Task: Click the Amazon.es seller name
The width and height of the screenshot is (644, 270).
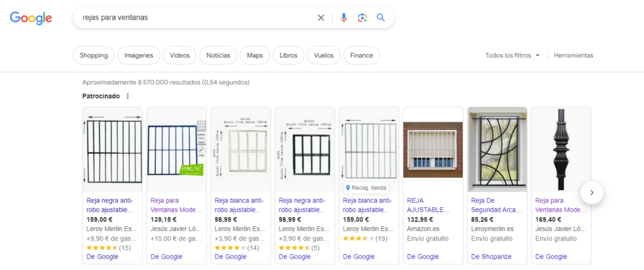Action: (x=423, y=229)
